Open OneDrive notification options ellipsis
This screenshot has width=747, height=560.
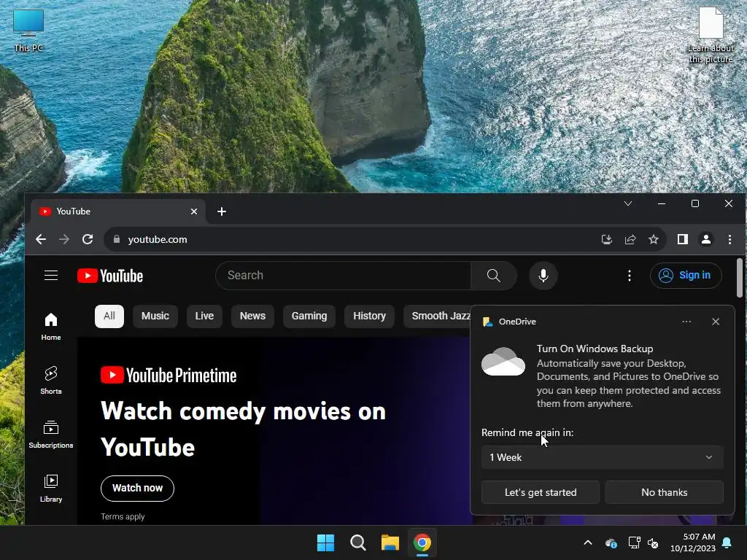point(686,322)
